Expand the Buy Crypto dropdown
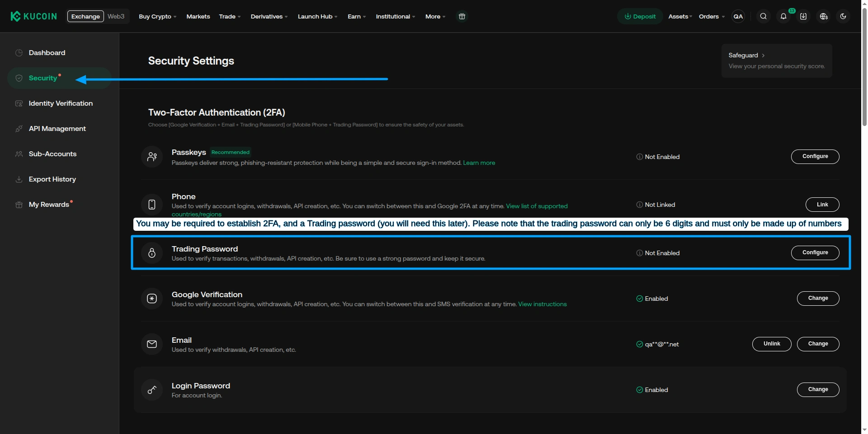The height and width of the screenshot is (434, 868). click(x=157, y=16)
